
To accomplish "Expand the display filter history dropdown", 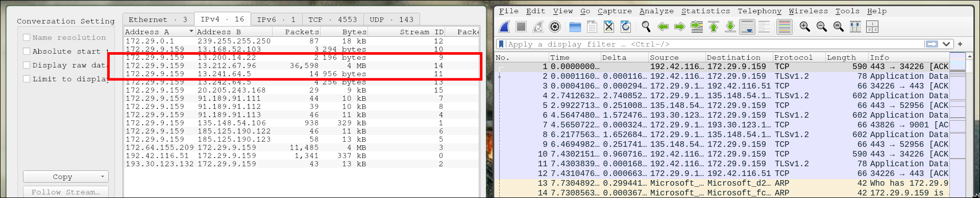I will click(946, 44).
